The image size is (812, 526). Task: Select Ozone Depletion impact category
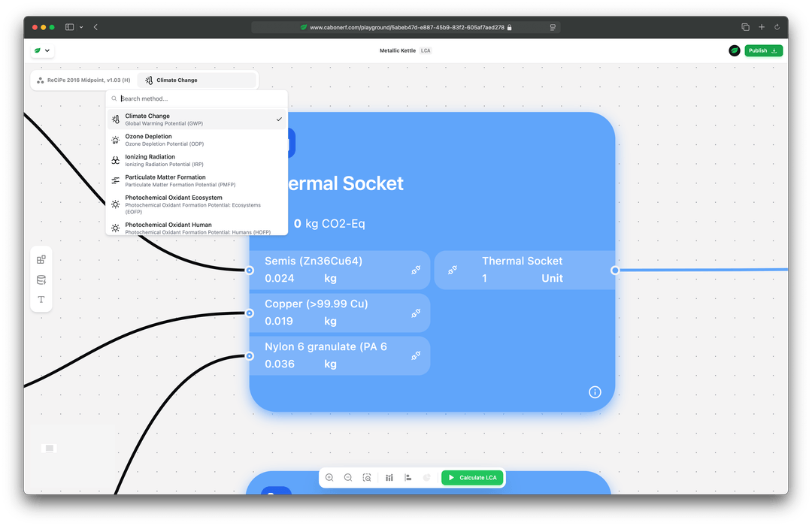pyautogui.click(x=197, y=140)
